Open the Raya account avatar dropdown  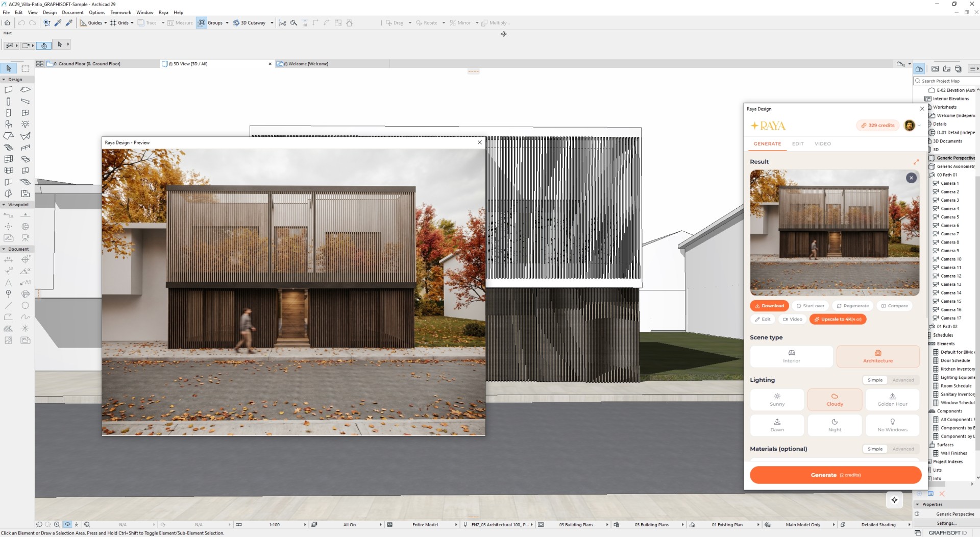[913, 125]
